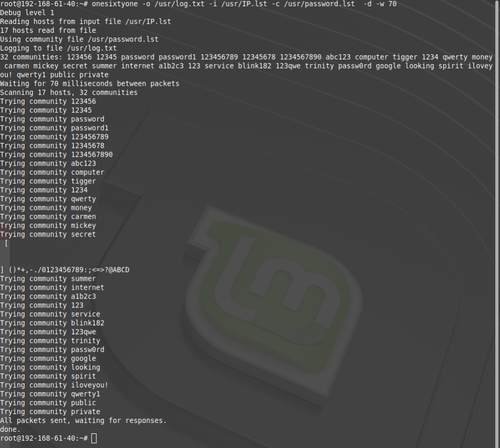This screenshot has height=448, width=500.
Task: Click the "Trying community passw0rd" line
Action: 52,349
